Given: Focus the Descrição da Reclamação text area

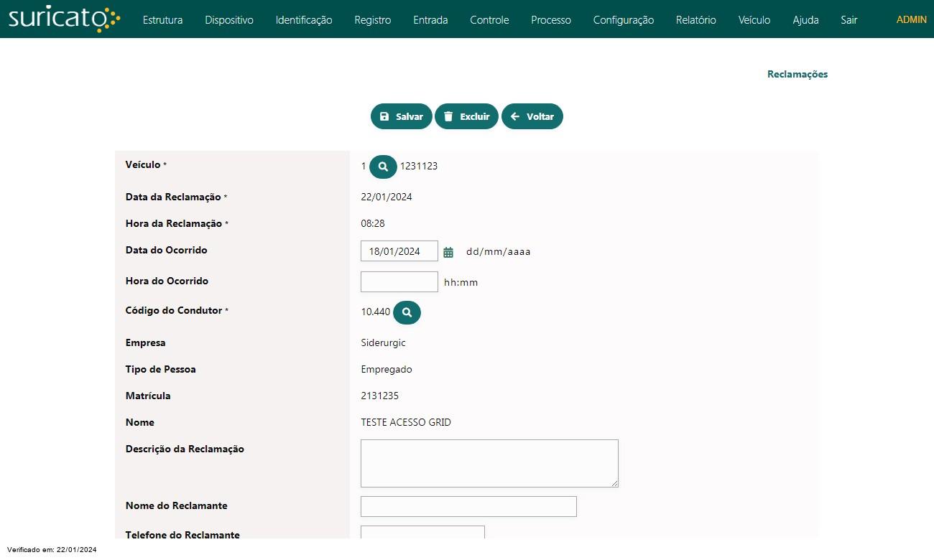Looking at the screenshot, I should tap(489, 464).
